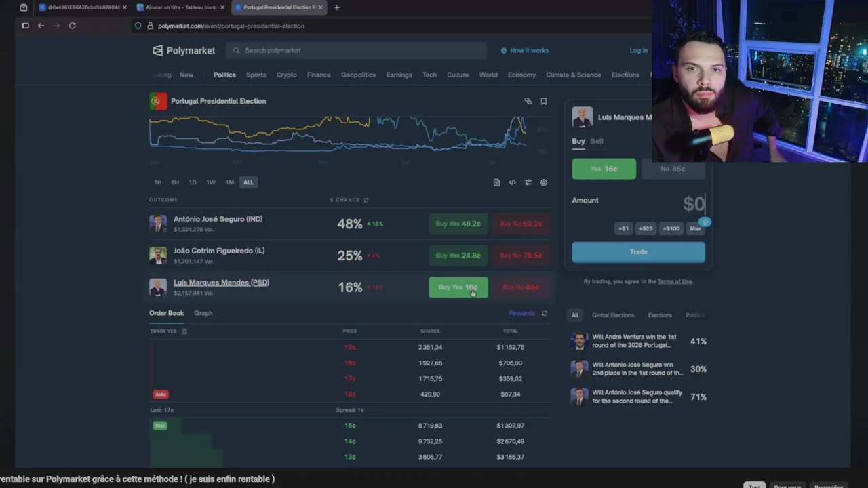Bookmark the Portugal Presidential Election event
Screen dimensions: 868x488
[543, 101]
